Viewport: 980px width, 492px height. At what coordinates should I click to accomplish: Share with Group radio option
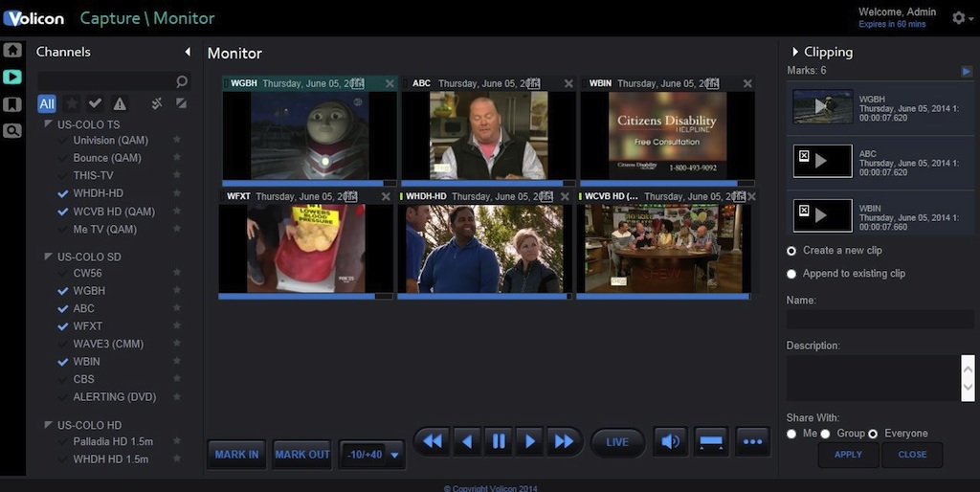click(x=825, y=434)
